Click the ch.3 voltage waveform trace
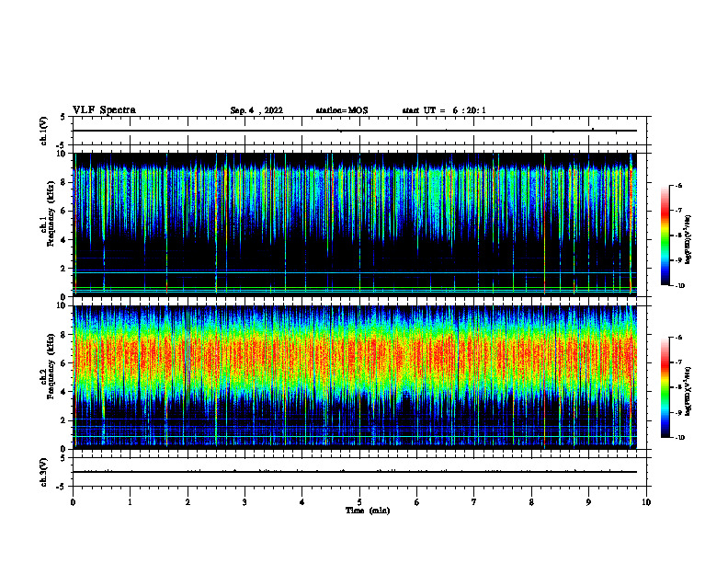 coord(355,472)
